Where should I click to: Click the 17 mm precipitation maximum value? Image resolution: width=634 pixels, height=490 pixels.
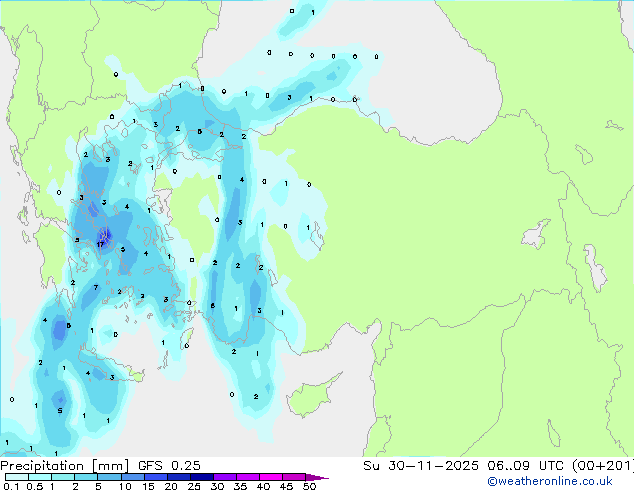point(100,244)
